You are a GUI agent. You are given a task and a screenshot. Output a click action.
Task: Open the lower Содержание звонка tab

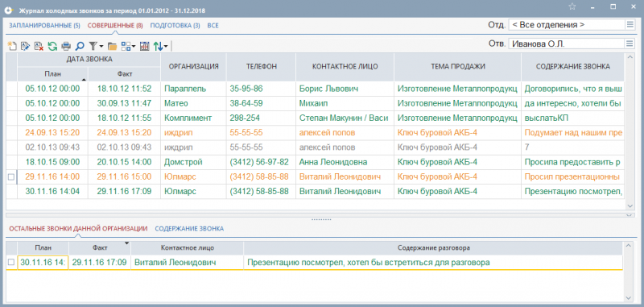pos(189,229)
